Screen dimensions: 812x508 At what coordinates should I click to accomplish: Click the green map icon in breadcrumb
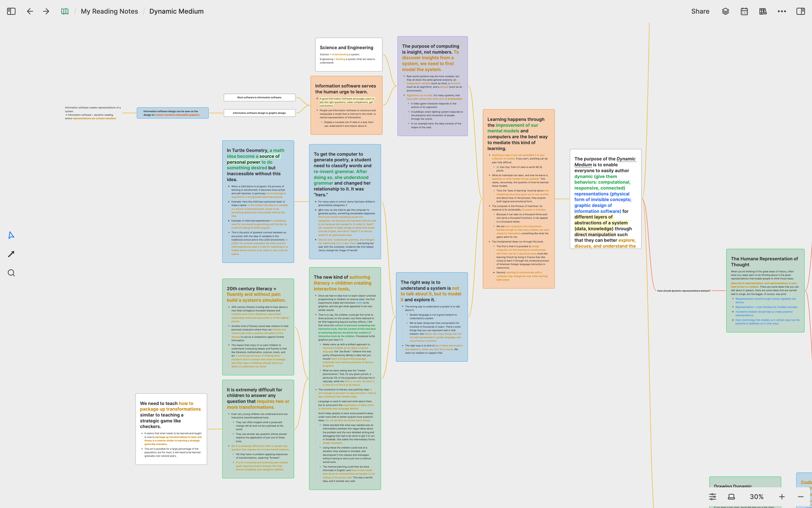point(65,11)
